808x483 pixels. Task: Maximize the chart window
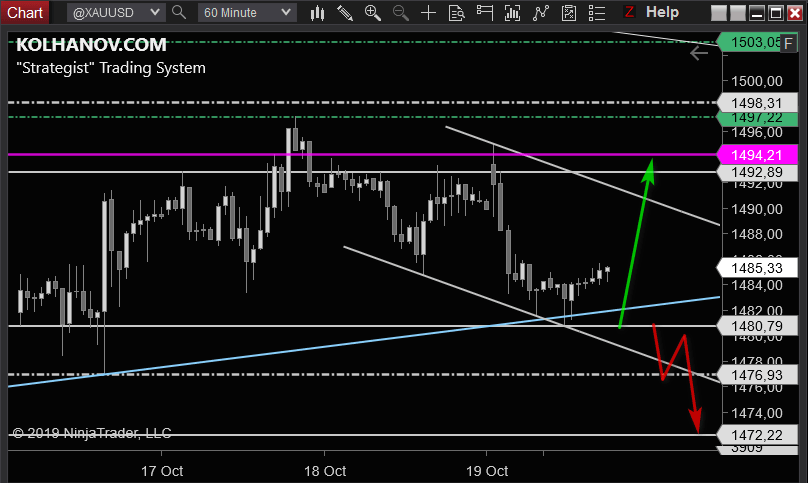(x=776, y=13)
